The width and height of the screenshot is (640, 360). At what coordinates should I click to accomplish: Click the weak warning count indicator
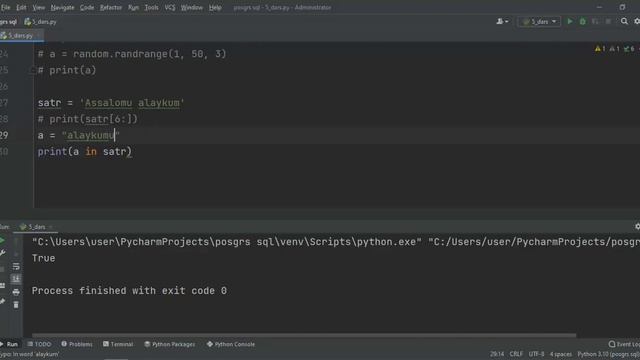614,49
